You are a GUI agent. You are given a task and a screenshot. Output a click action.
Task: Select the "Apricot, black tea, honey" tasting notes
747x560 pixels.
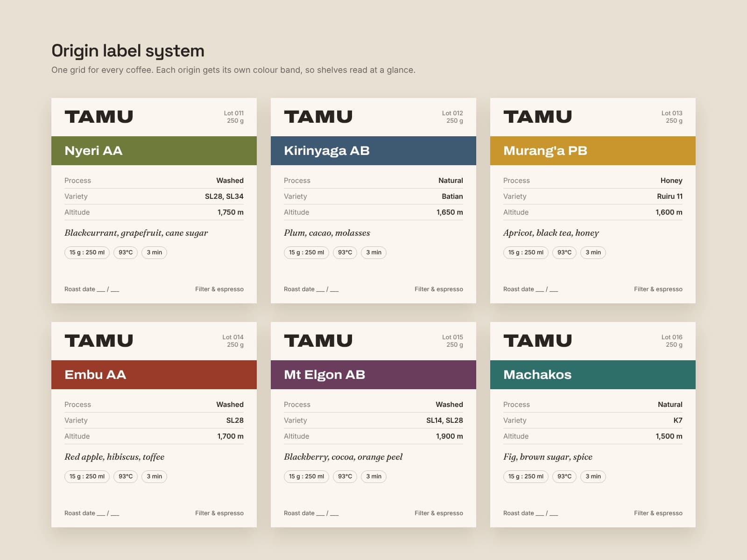click(x=551, y=233)
